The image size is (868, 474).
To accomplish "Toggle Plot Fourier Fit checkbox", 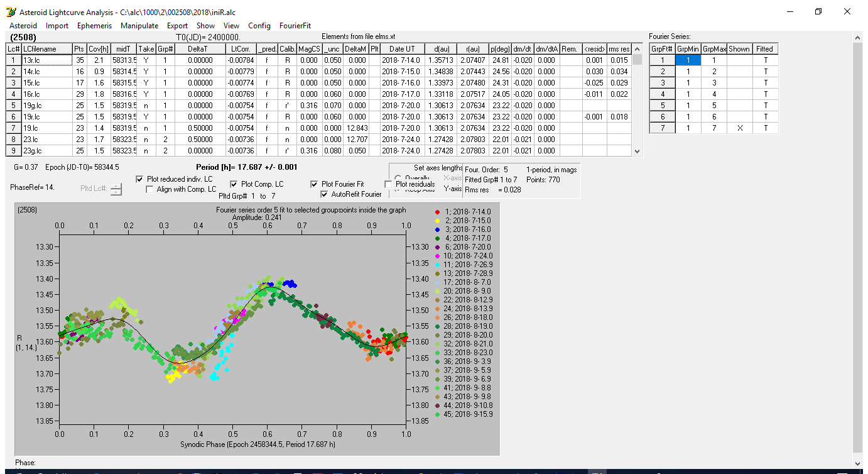I will pos(314,184).
